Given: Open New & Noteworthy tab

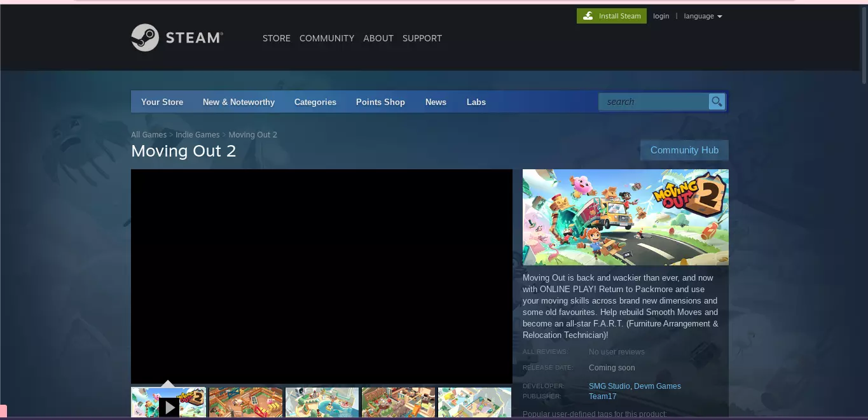Looking at the screenshot, I should click(x=238, y=102).
